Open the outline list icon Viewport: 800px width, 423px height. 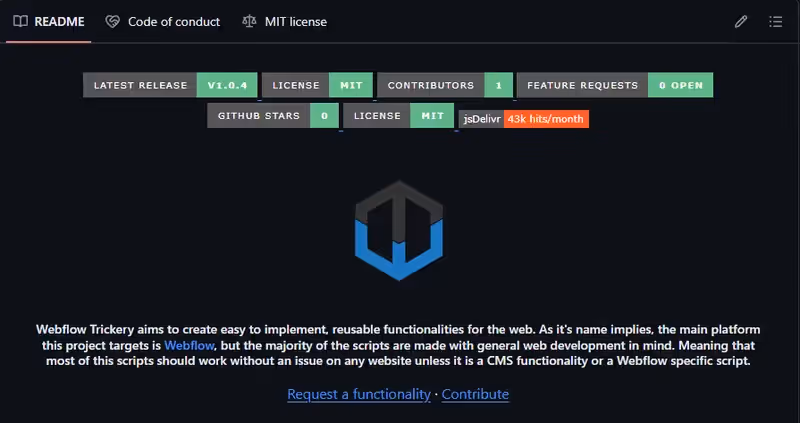pyautogui.click(x=776, y=21)
